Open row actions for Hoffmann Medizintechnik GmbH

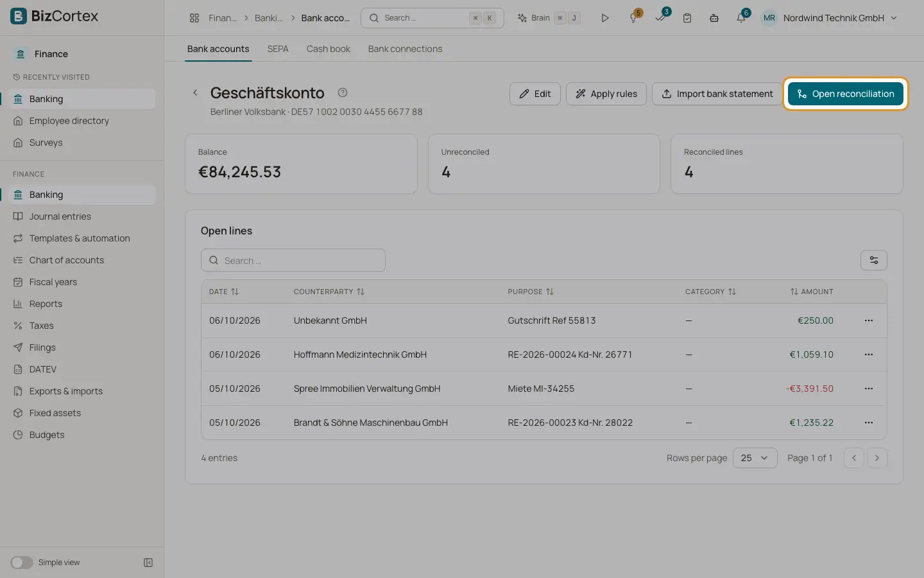click(869, 355)
